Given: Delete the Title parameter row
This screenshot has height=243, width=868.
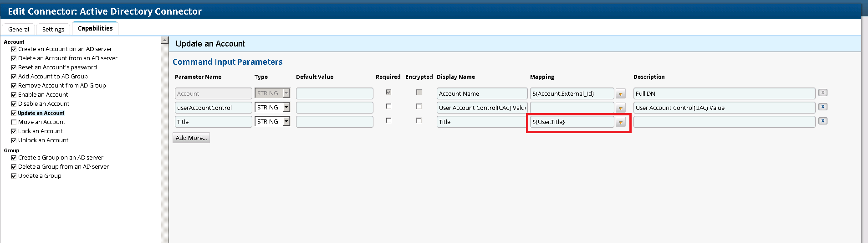Looking at the screenshot, I should [x=822, y=121].
